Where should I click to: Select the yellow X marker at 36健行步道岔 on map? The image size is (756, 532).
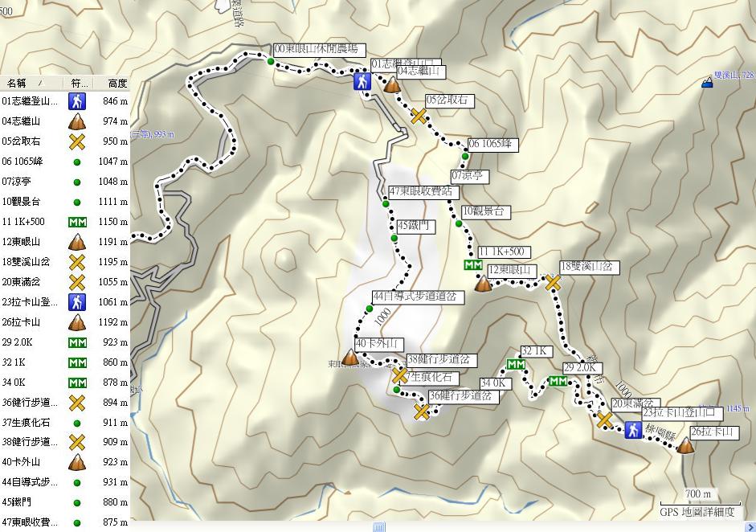[x=422, y=412]
